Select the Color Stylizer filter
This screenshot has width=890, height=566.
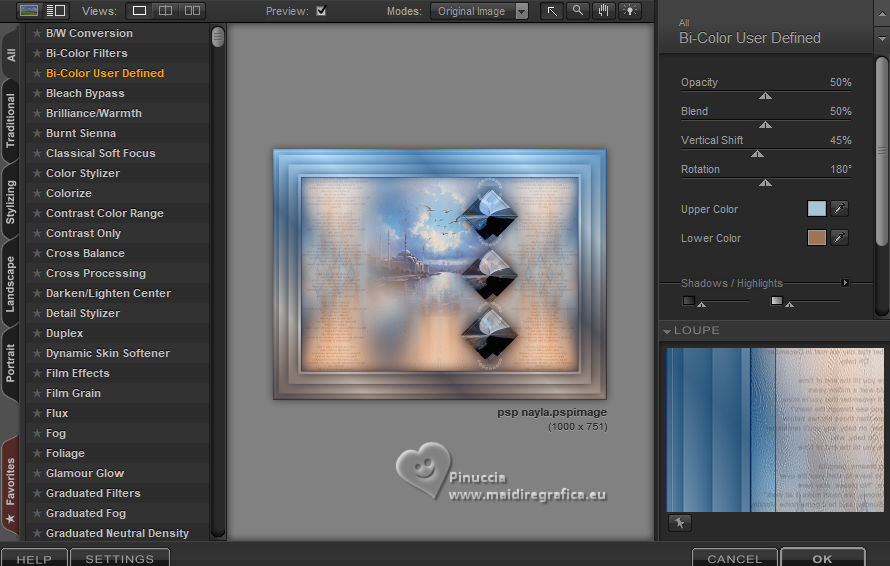click(x=83, y=173)
